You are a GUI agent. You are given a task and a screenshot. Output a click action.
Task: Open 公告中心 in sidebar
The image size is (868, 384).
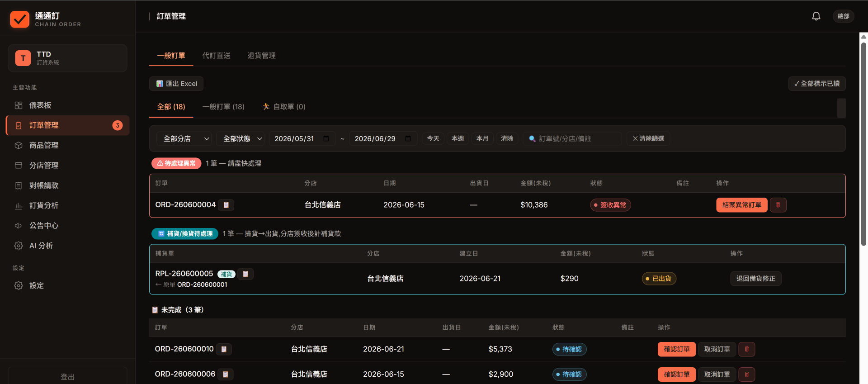pos(68,226)
